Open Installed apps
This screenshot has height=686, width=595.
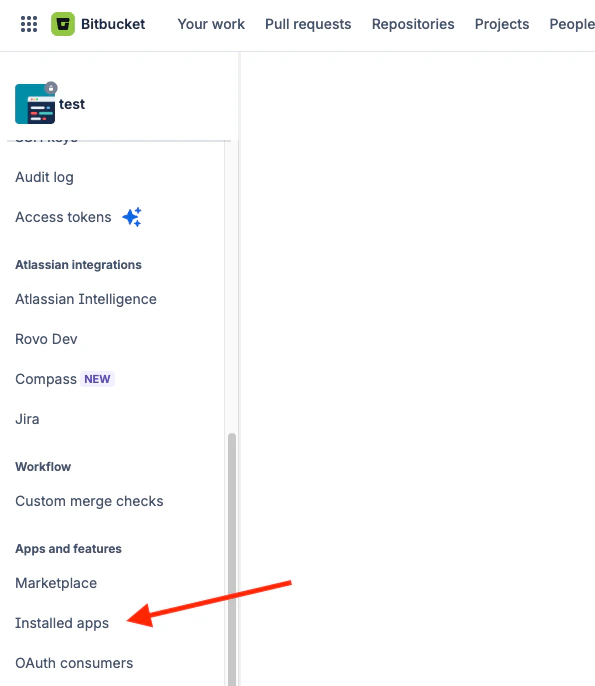(x=62, y=623)
